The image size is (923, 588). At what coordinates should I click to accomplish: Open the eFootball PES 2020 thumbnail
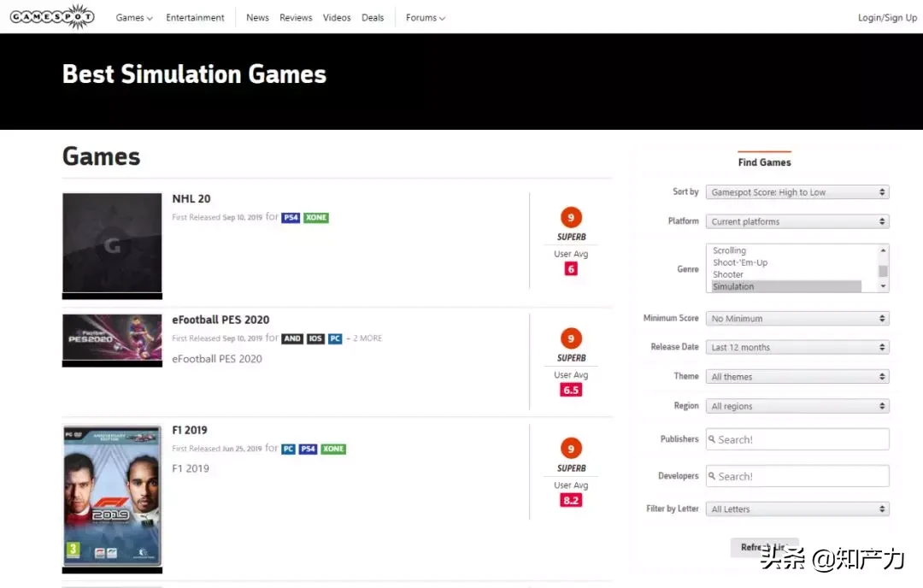112,340
